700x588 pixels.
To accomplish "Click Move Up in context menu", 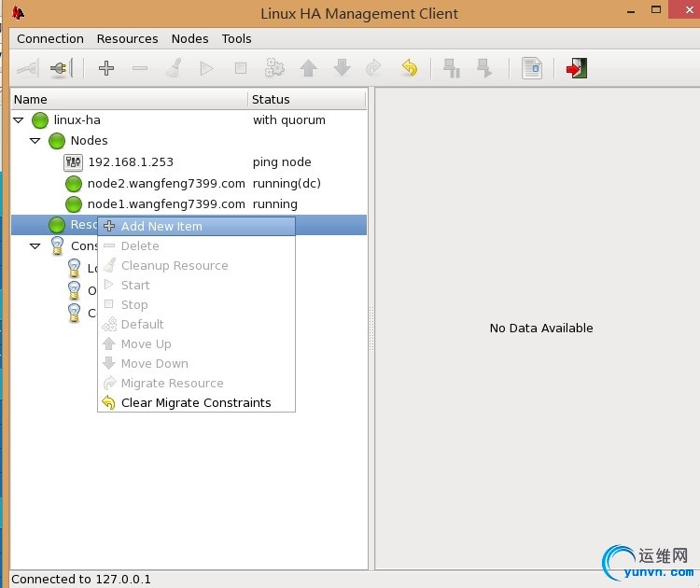I will point(196,344).
